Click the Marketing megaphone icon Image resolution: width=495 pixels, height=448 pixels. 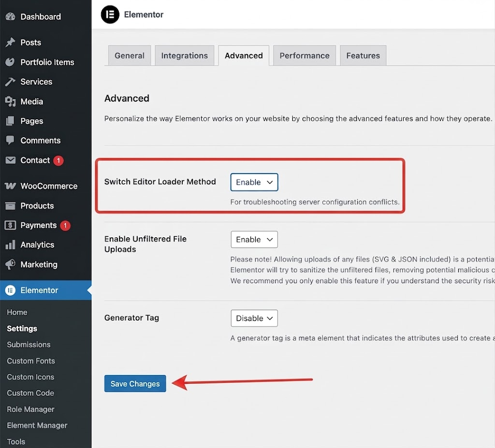point(10,264)
